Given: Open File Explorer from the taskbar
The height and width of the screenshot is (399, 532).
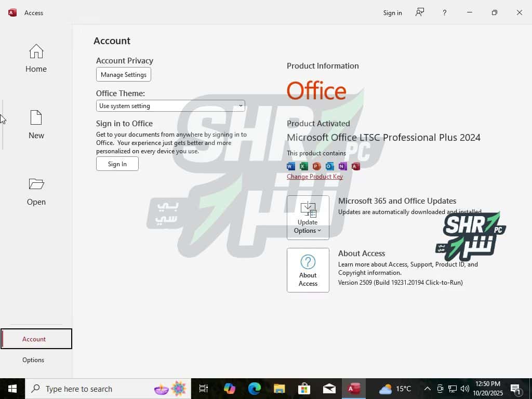Looking at the screenshot, I should pos(280,389).
